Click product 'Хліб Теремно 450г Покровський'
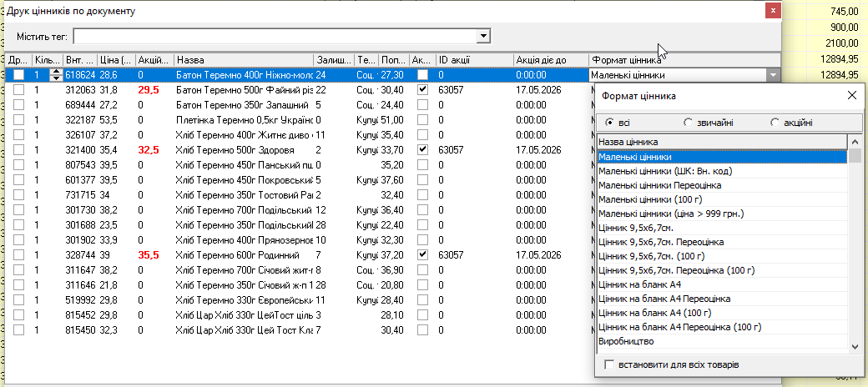The image size is (868, 387). 244,179
